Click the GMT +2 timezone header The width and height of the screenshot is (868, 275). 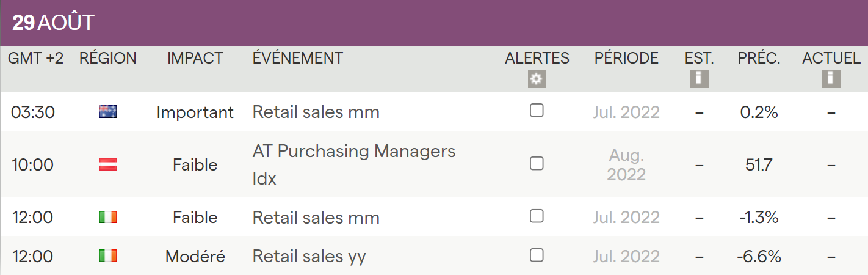point(35,59)
